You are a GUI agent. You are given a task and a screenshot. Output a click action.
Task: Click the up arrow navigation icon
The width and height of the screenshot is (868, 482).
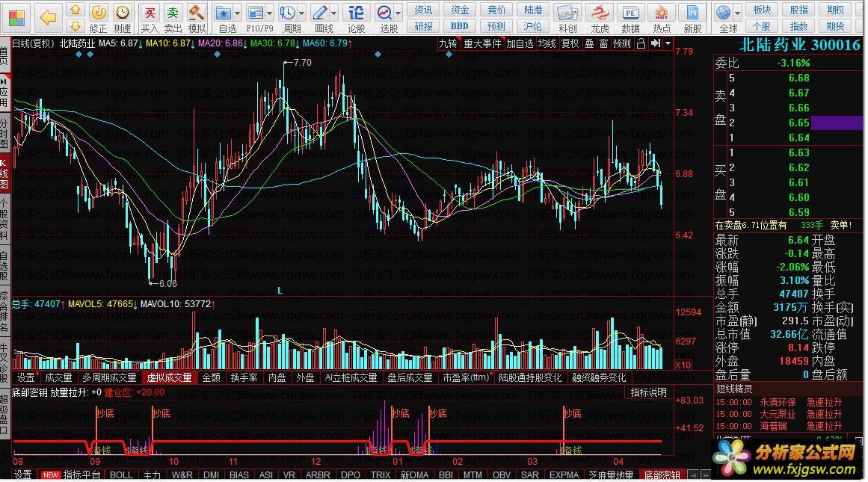[76, 10]
